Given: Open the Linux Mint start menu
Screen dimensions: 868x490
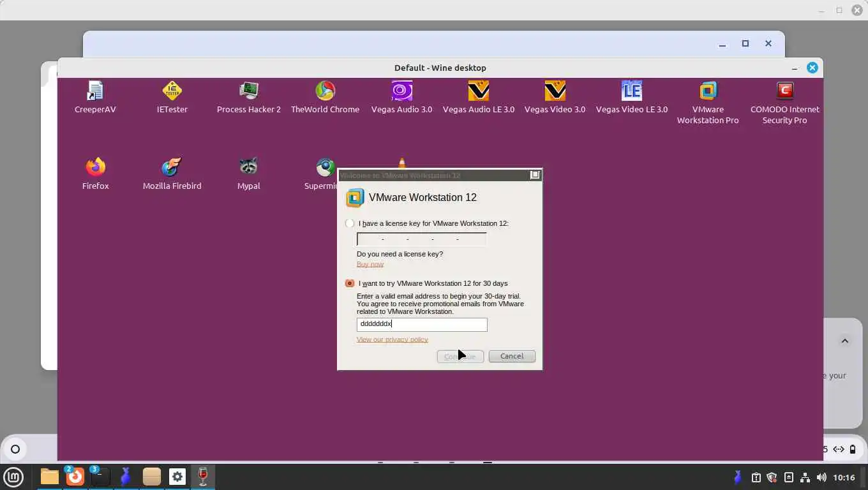Looking at the screenshot, I should [x=13, y=477].
